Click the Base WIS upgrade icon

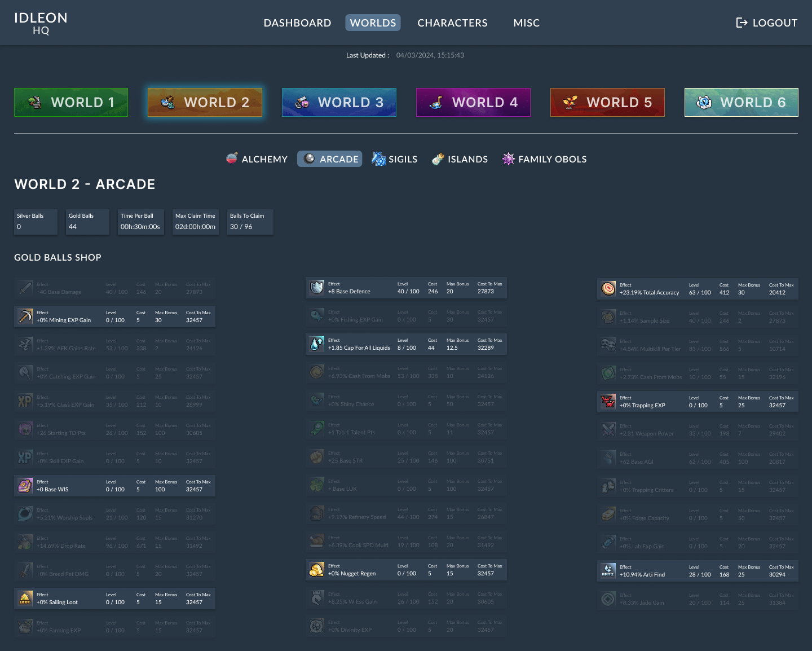coord(25,485)
